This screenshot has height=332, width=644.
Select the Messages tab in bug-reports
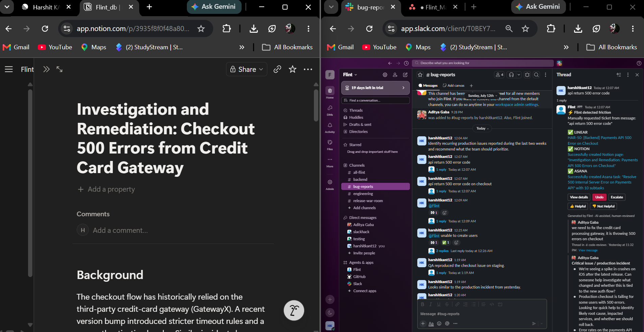pyautogui.click(x=428, y=86)
